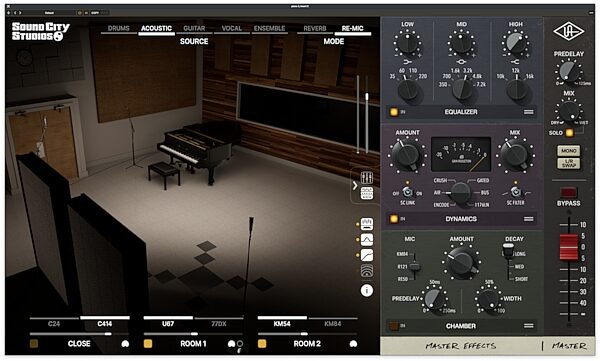Click the ROOM 2 level slider
The height and width of the screenshot is (361, 600).
307,334
